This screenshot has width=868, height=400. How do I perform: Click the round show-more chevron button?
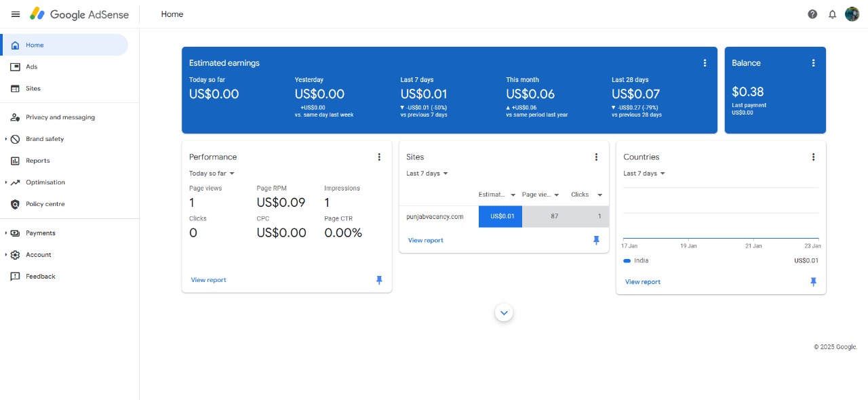pyautogui.click(x=504, y=313)
